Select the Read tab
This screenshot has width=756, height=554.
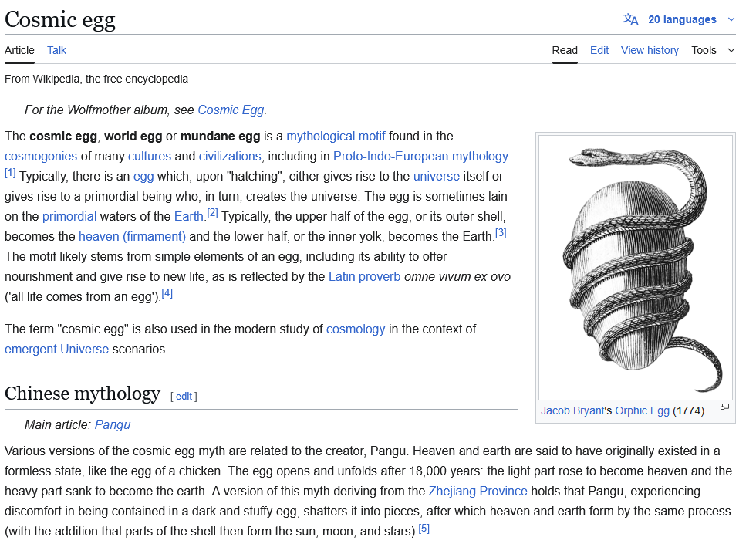[x=565, y=50]
